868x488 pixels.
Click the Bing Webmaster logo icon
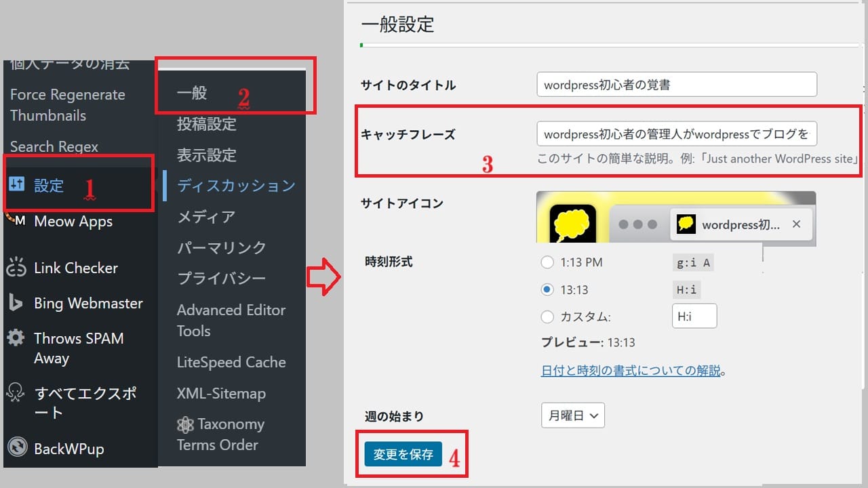tap(16, 304)
